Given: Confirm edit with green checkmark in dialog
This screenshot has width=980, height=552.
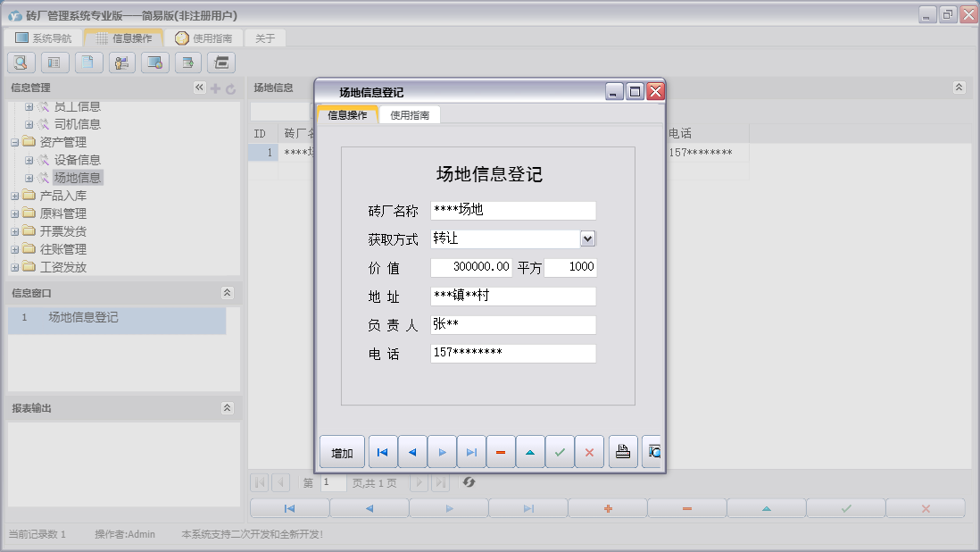Looking at the screenshot, I should 560,452.
